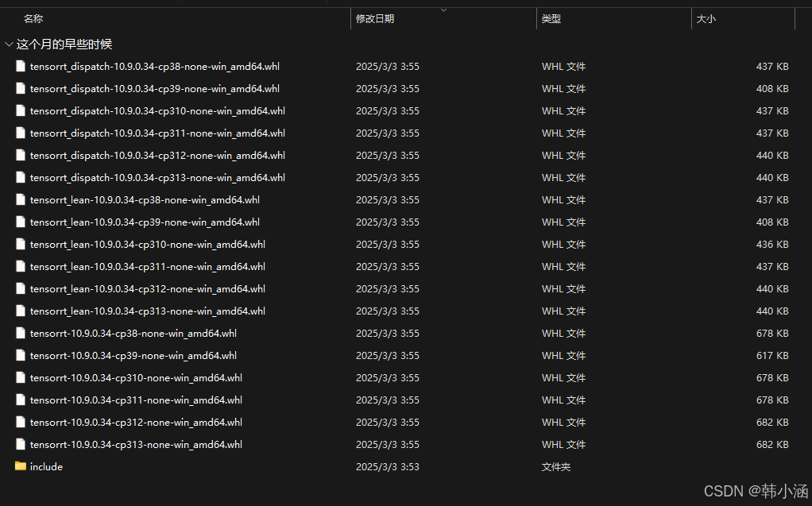Collapse the 这个月的早些时候 group chevron
812x506 pixels.
pos(8,44)
